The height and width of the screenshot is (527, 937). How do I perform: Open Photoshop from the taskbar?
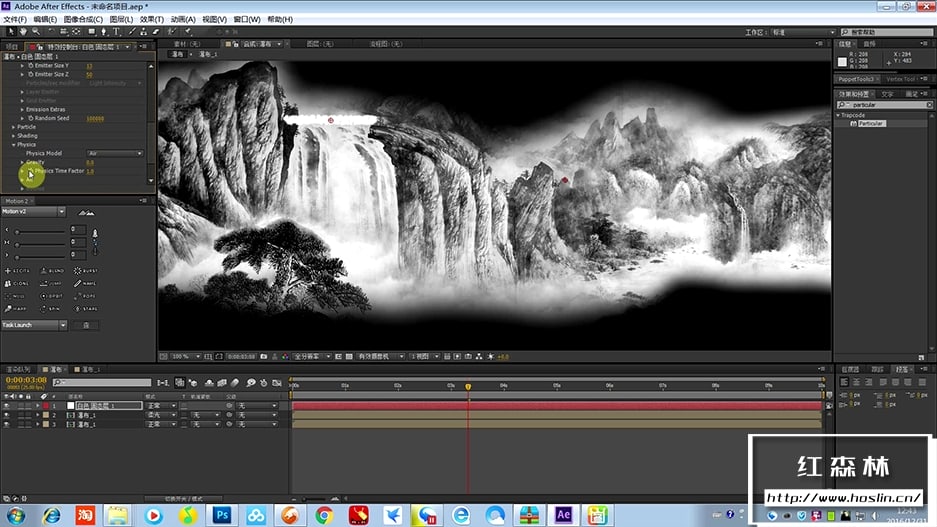pos(222,514)
